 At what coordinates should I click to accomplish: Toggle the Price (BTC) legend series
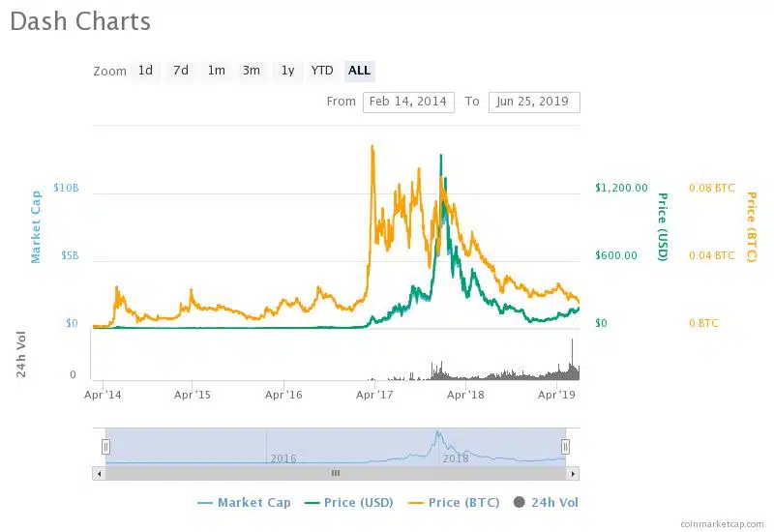[x=454, y=502]
